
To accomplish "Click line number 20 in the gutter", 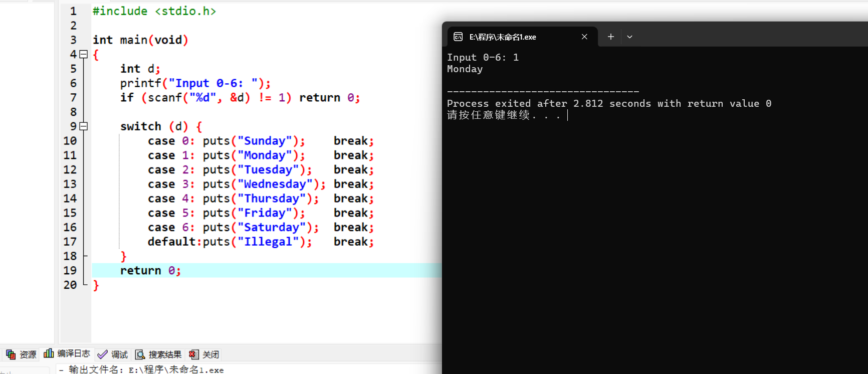I will 70,285.
